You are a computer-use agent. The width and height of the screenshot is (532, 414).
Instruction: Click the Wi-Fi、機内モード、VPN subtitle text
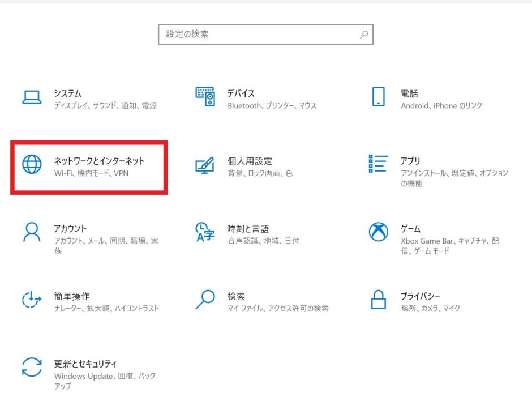(x=92, y=173)
